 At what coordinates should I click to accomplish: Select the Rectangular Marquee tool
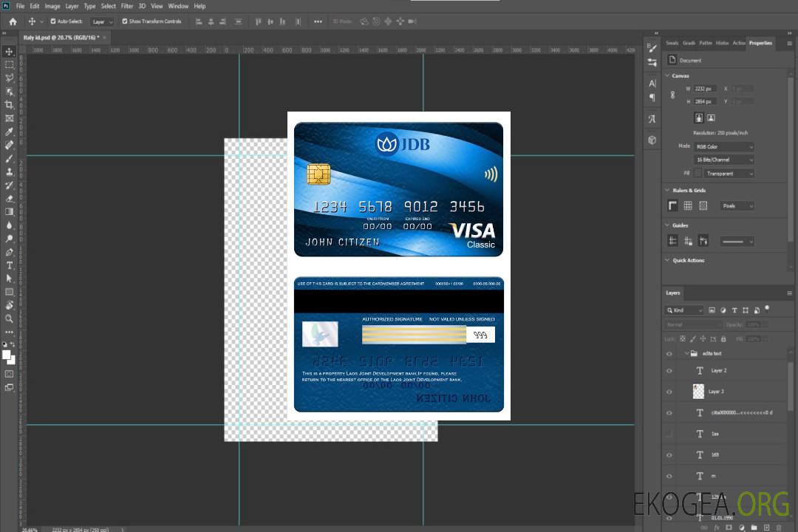pyautogui.click(x=9, y=65)
